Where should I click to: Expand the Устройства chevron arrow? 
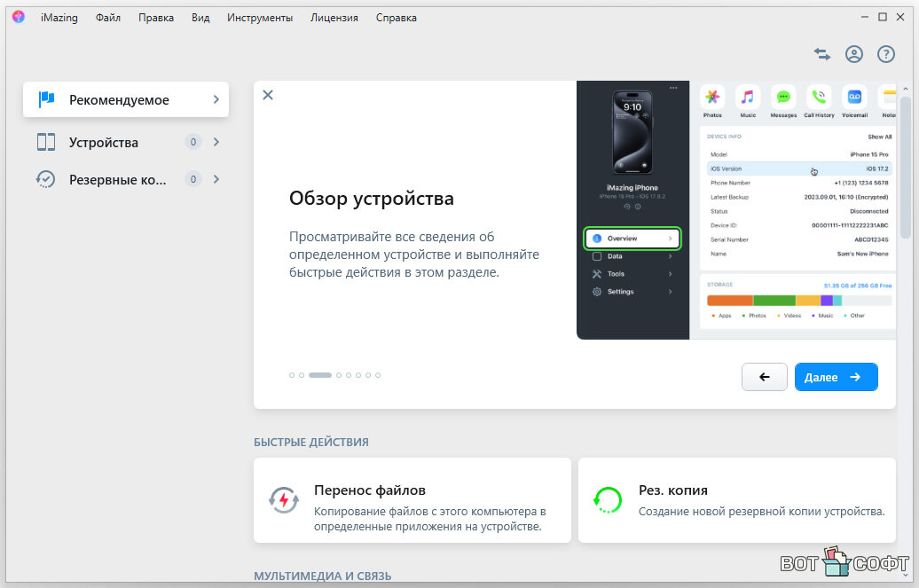pos(216,143)
